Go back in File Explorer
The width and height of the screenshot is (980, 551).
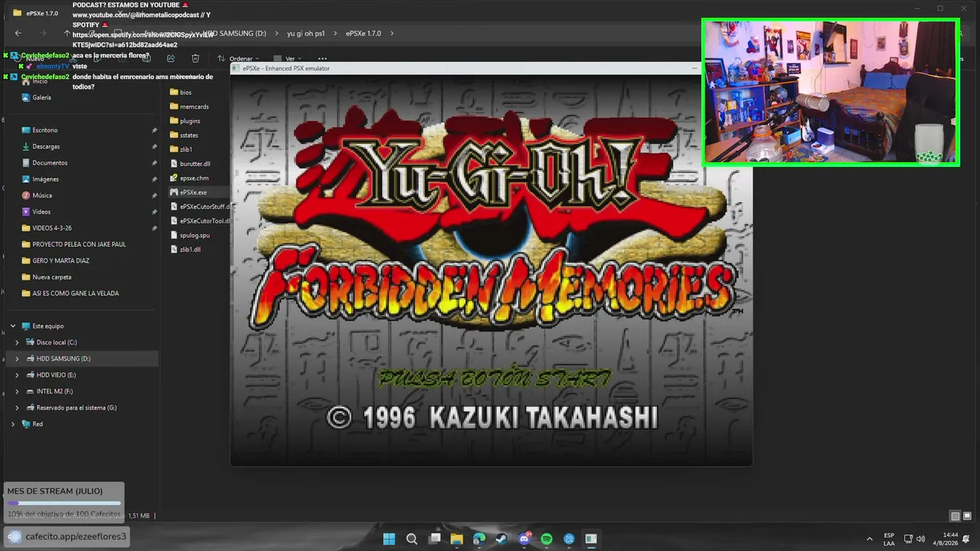tap(18, 34)
